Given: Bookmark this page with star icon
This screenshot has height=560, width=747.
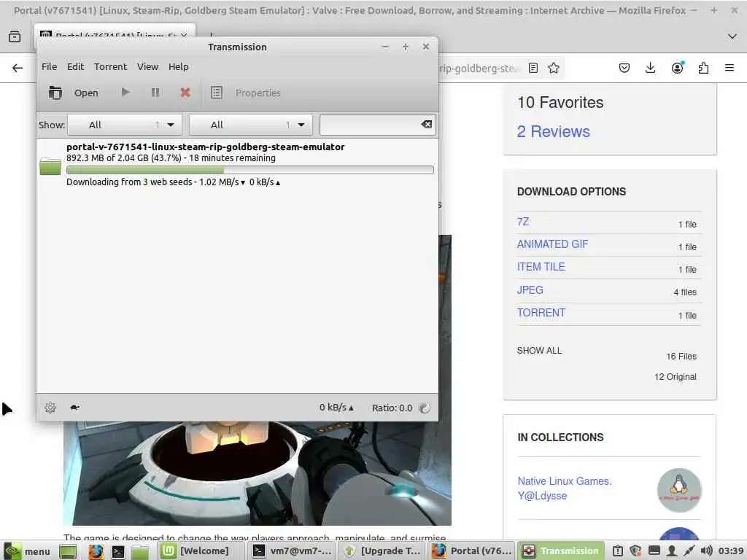Looking at the screenshot, I should point(553,68).
